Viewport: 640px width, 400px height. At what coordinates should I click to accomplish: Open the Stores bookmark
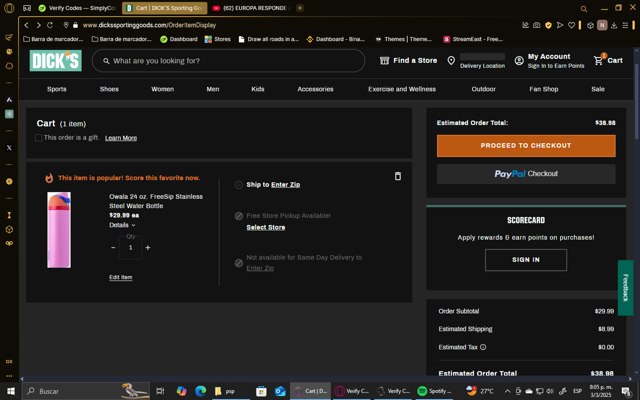coord(218,39)
